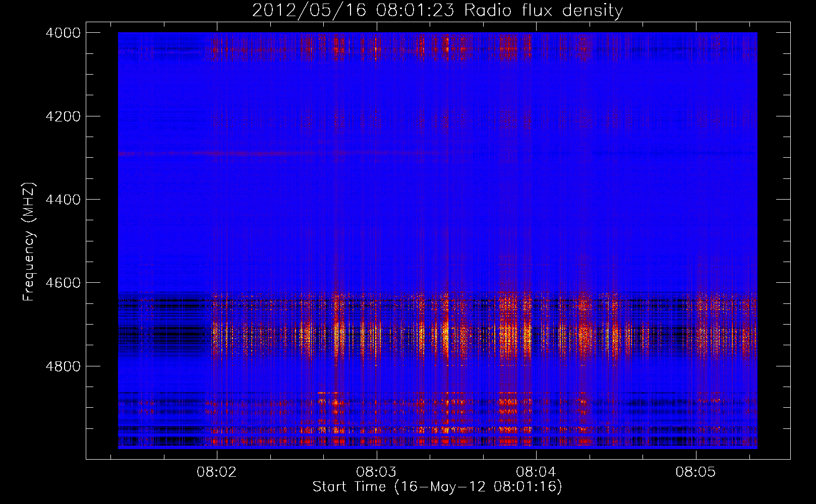Viewport: 816px width, 504px height.
Task: Click the "Start Time (16-May-12 08:01:16)" axis label
Action: coord(437,487)
